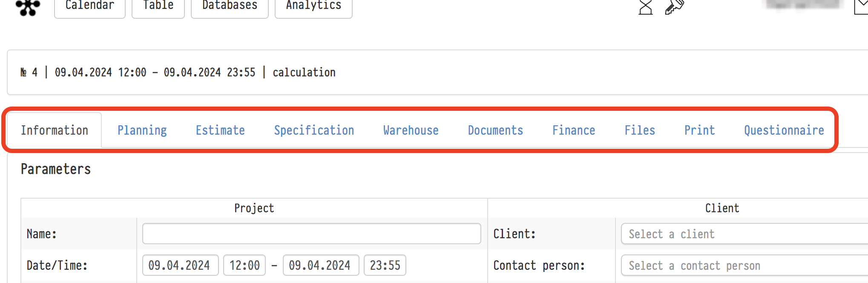This screenshot has height=283, width=868.
Task: Select the Warehouse tab
Action: pyautogui.click(x=411, y=130)
